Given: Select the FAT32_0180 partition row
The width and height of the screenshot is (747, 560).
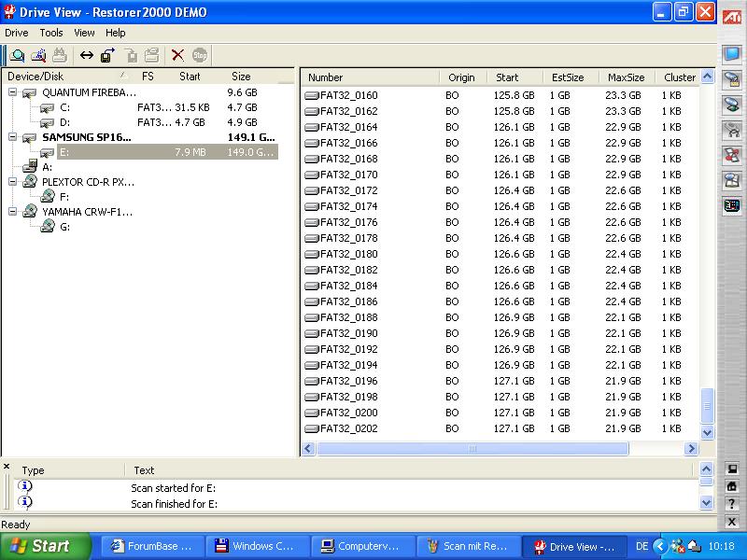Looking at the screenshot, I should (500, 254).
